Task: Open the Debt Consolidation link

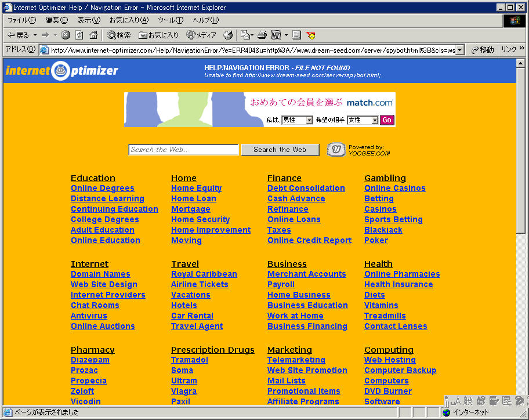Action: tap(306, 188)
